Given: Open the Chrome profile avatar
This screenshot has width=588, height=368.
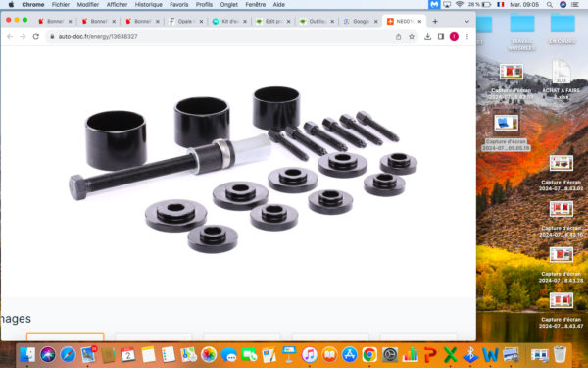Looking at the screenshot, I should pyautogui.click(x=454, y=37).
